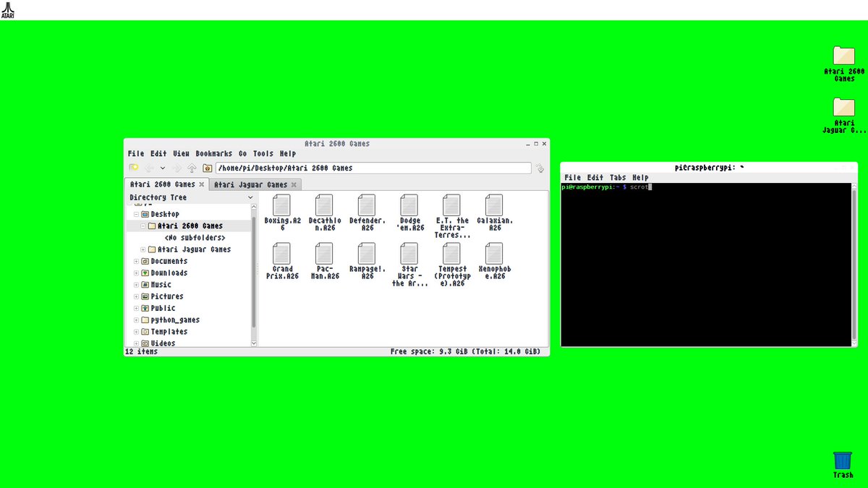The image size is (868, 488).
Task: Expand the Music tree node
Action: [136, 285]
